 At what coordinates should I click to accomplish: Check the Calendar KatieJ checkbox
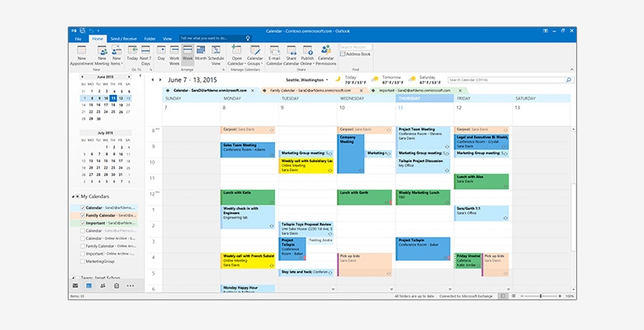point(83,231)
